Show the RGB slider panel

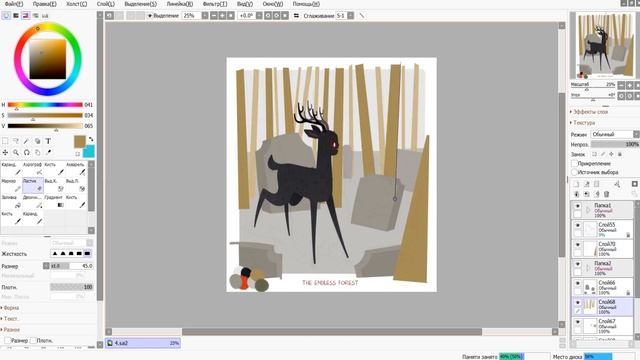point(16,16)
